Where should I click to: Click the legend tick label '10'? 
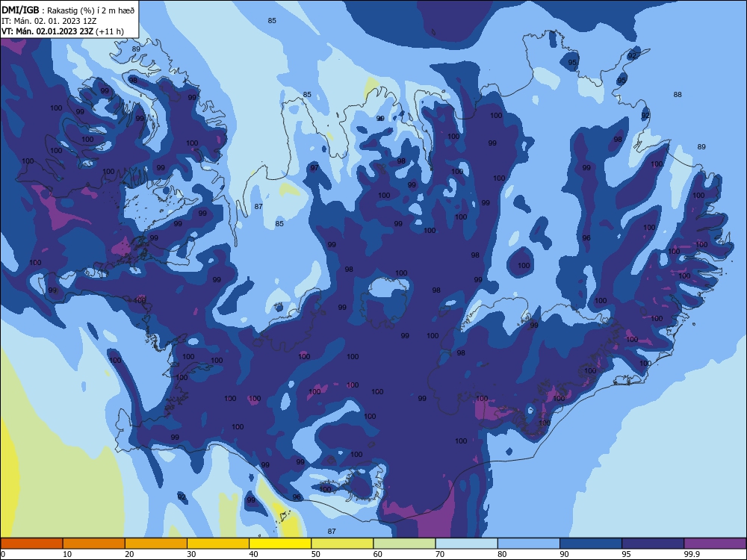pos(67,554)
